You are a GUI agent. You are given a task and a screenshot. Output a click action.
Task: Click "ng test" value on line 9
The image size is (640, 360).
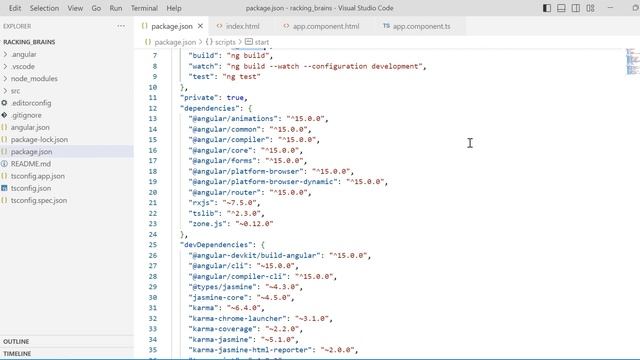[242, 77]
